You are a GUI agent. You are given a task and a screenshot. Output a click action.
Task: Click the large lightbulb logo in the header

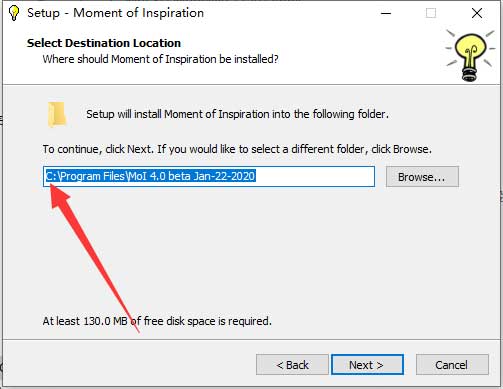click(x=470, y=55)
